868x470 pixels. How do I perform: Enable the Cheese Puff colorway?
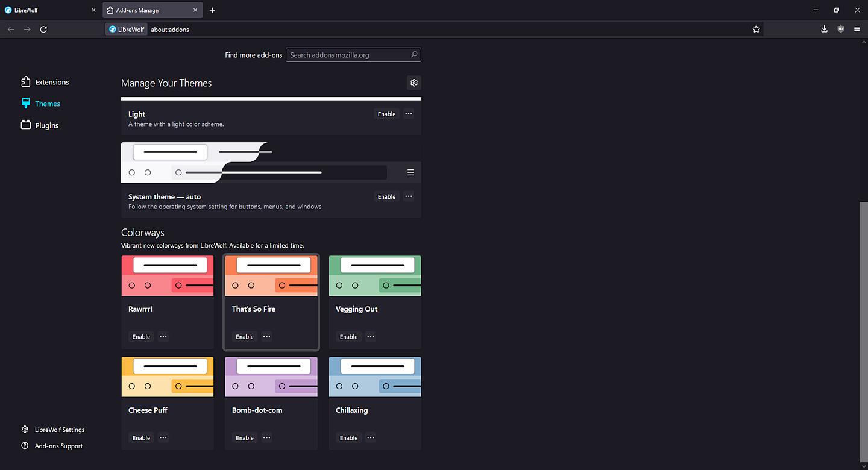click(141, 438)
